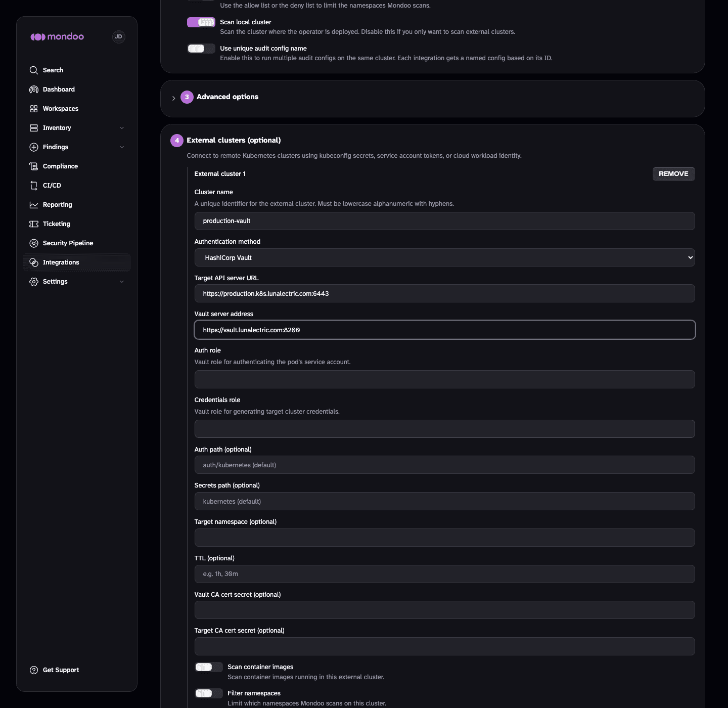
Task: Open the Authentication method dropdown
Action: (445, 257)
